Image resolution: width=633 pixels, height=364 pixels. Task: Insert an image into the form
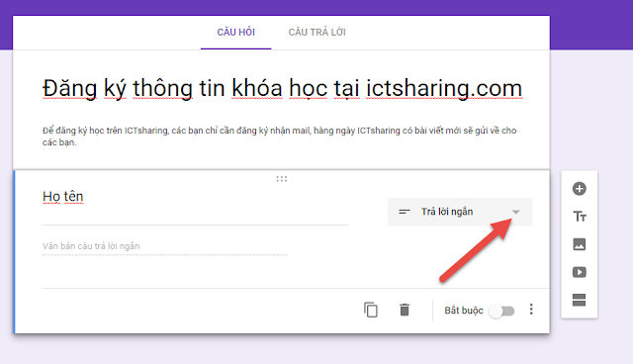[580, 244]
